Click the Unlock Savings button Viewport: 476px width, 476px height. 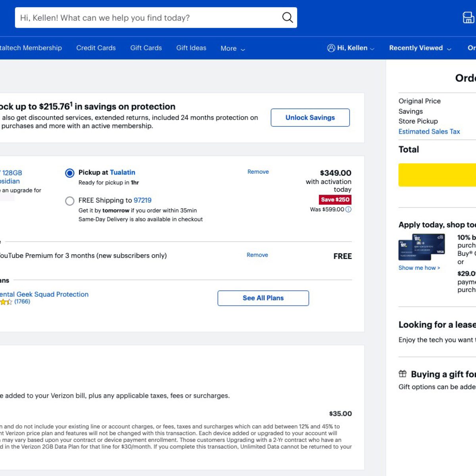point(310,118)
